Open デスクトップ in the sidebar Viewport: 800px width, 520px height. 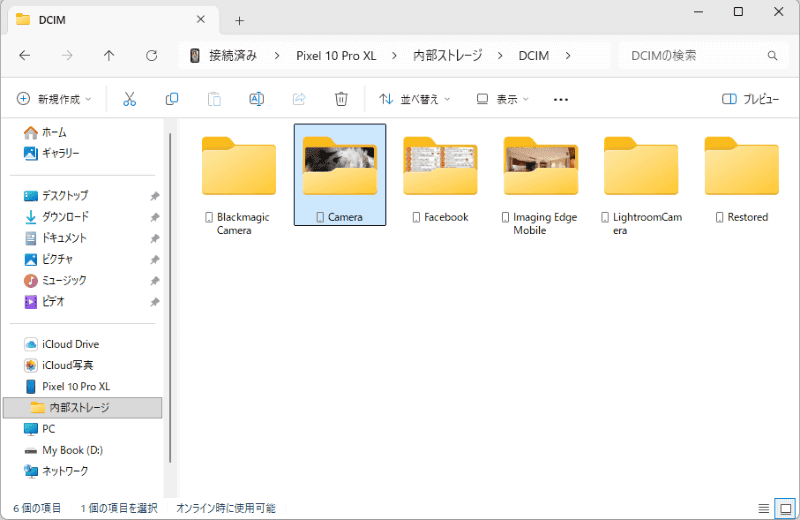tap(56, 195)
